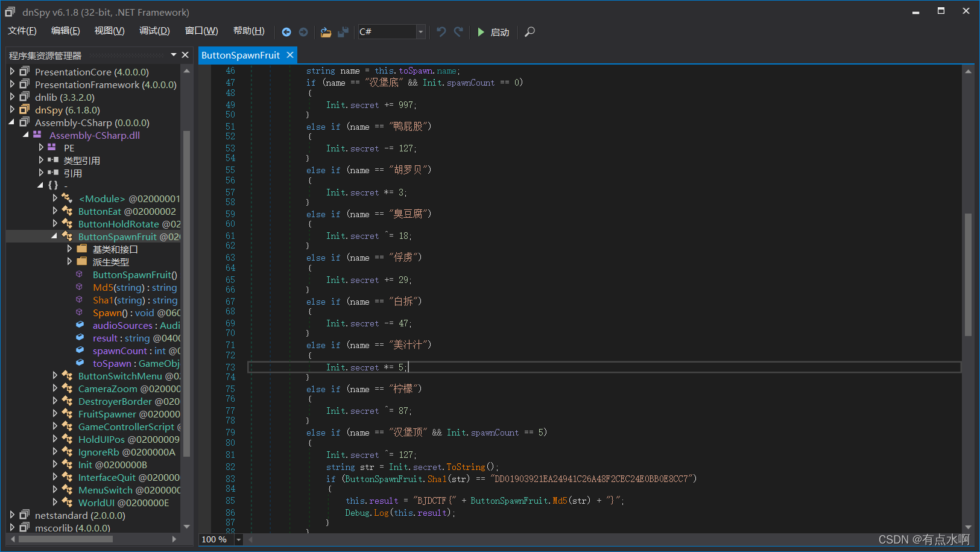Image resolution: width=980 pixels, height=552 pixels.
Task: Close the ButtonSpawnFruit tab
Action: tap(290, 55)
